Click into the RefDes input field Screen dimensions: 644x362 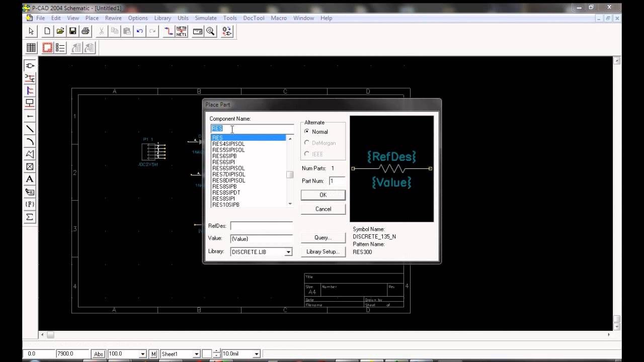pyautogui.click(x=261, y=226)
